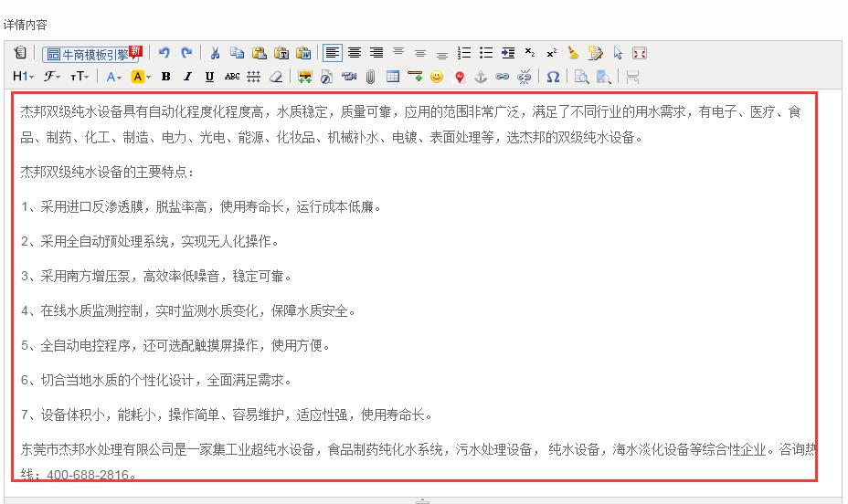Screen dimensions: 848x504
Task: Insert a numbered list
Action: point(464,53)
